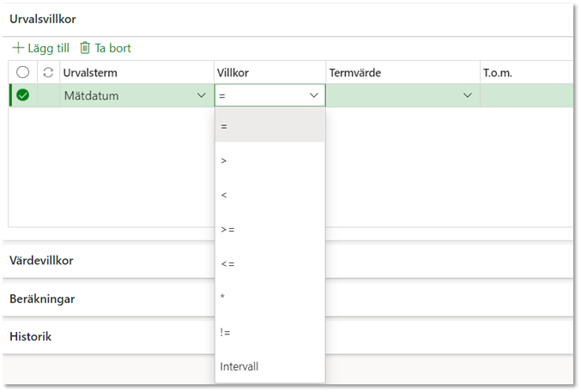This screenshot has width=581, height=392.
Task: Click the refresh icon in the table header
Action: pyautogui.click(x=48, y=72)
